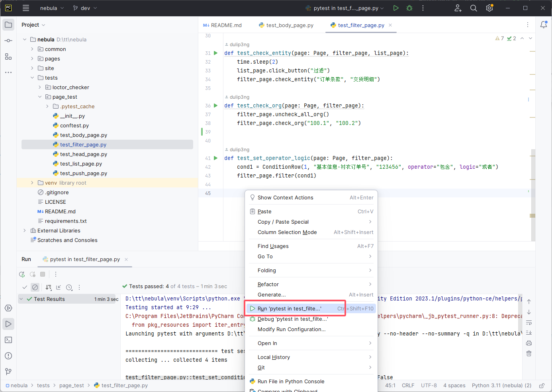The width and height of the screenshot is (552, 392).
Task: Open Code With Me user icon
Action: pos(458,8)
